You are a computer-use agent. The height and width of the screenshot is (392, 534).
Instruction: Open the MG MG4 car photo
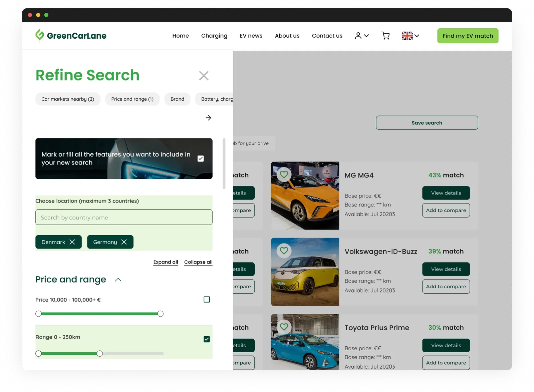pyautogui.click(x=305, y=195)
